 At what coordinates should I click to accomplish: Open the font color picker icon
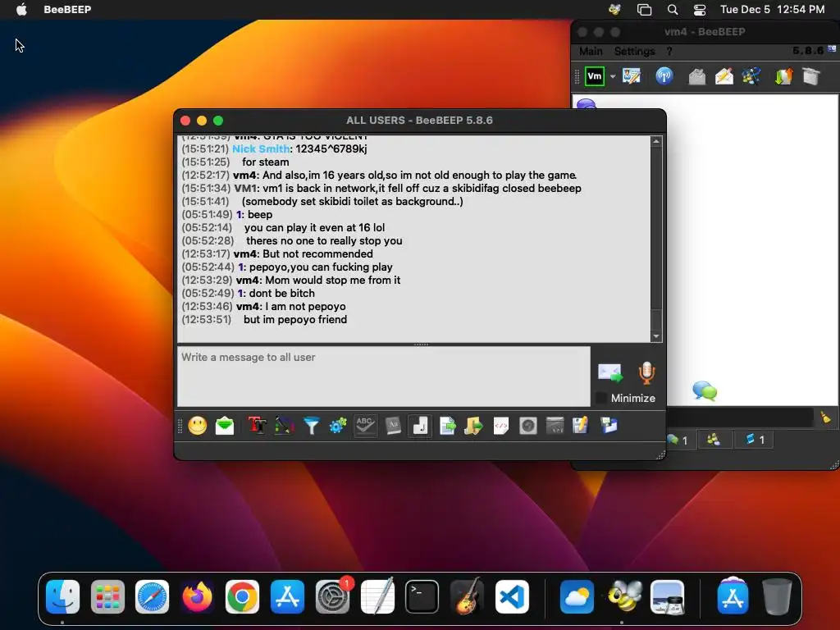click(x=285, y=426)
